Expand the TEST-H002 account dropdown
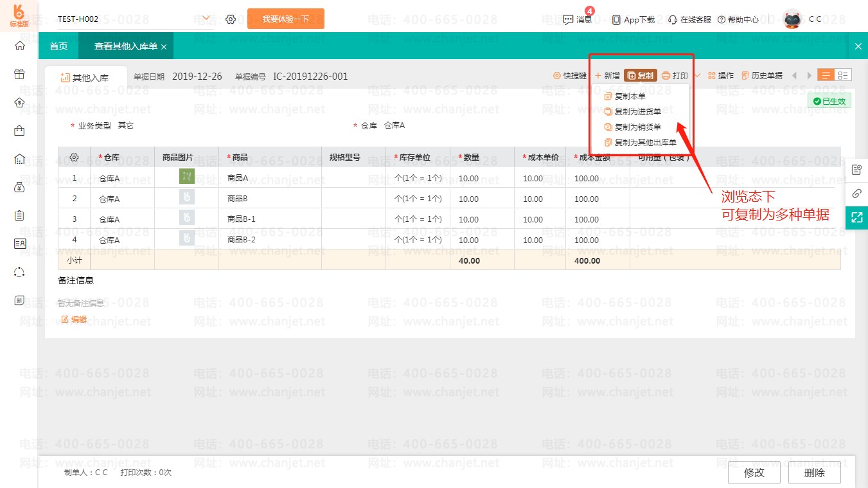The image size is (868, 488). click(206, 19)
